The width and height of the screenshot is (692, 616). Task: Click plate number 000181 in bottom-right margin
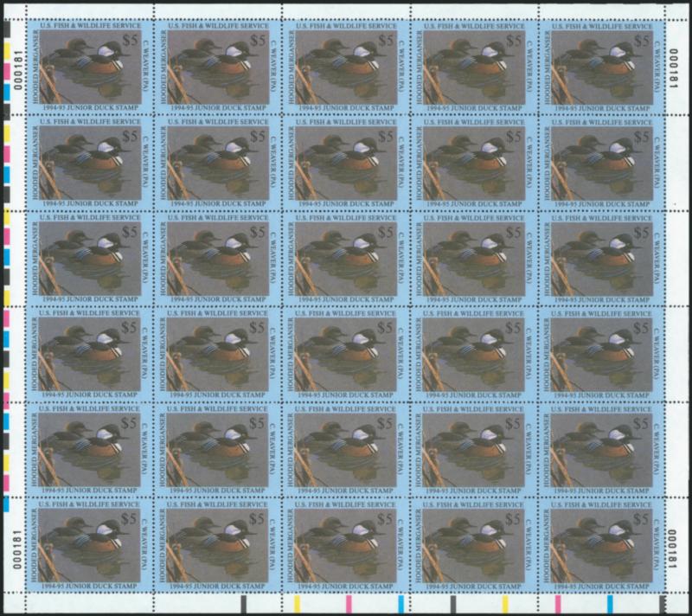(673, 549)
